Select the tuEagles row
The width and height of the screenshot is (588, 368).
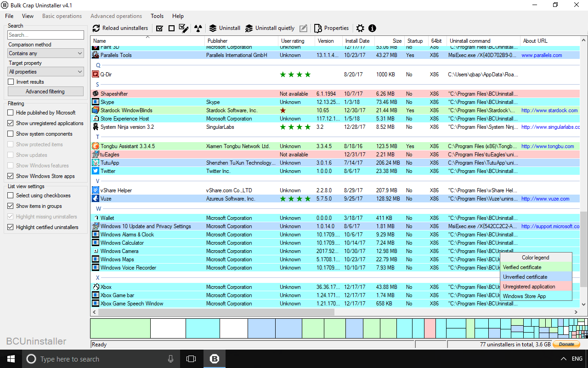(x=336, y=154)
